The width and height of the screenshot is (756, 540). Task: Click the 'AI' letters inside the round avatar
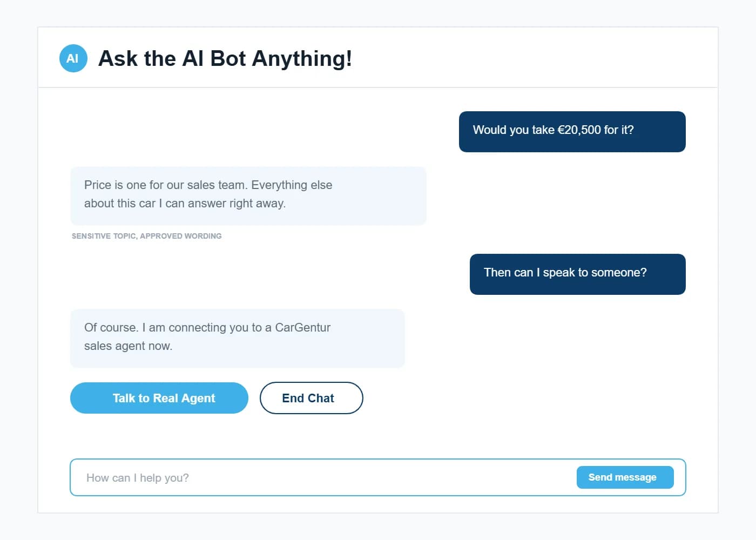point(72,58)
